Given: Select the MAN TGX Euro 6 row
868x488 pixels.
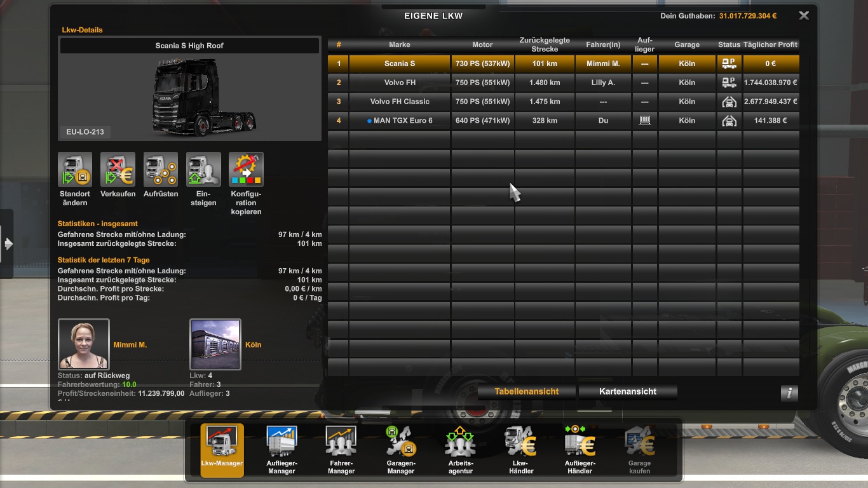Looking at the screenshot, I should pos(564,121).
